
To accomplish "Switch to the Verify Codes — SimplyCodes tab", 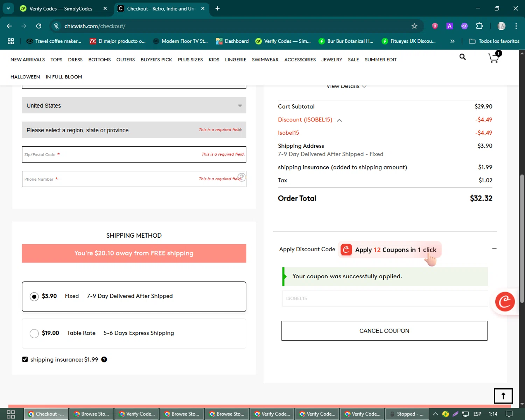I will 61,8.
